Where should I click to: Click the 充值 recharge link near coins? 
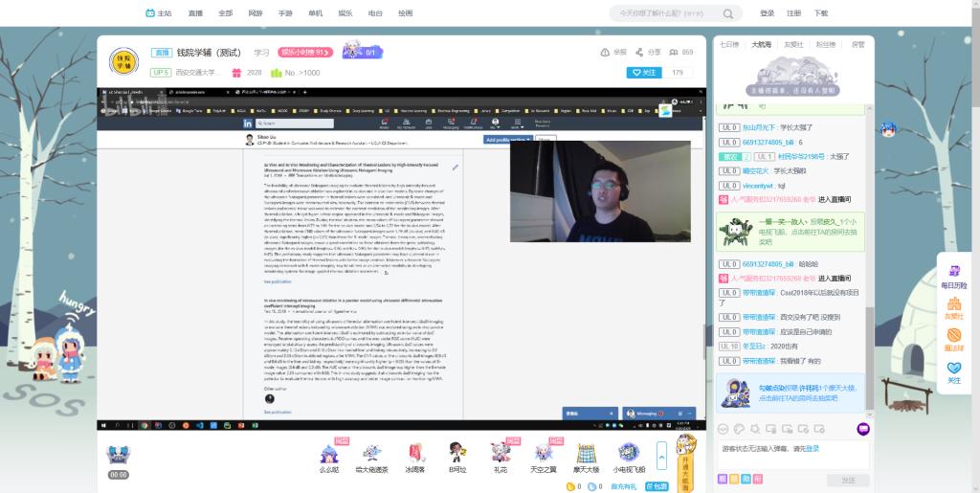tap(623, 486)
